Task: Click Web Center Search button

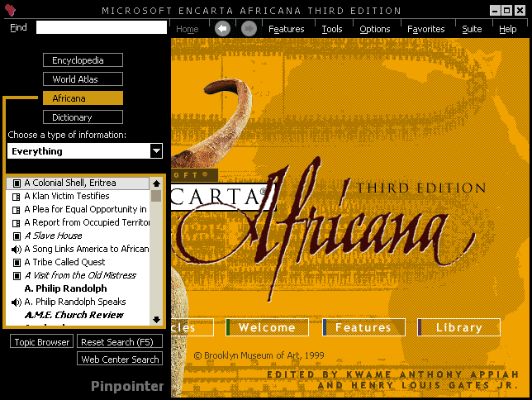Action: (x=120, y=359)
